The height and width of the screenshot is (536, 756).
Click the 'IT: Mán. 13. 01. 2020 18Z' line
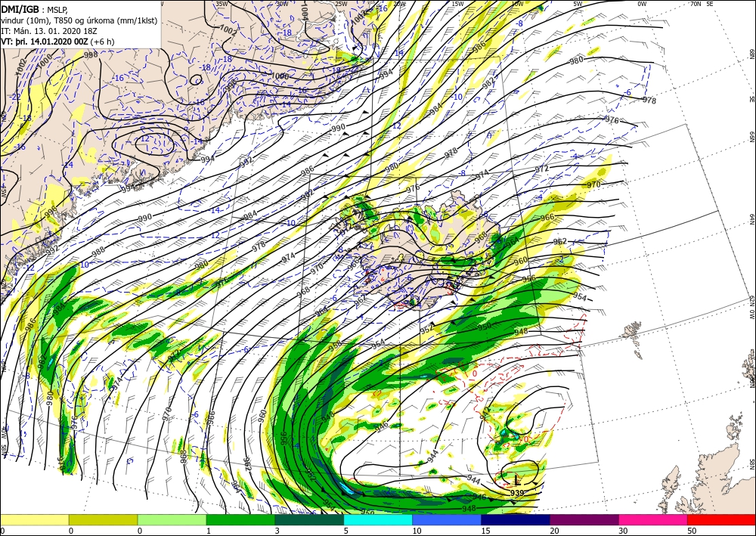coord(50,31)
